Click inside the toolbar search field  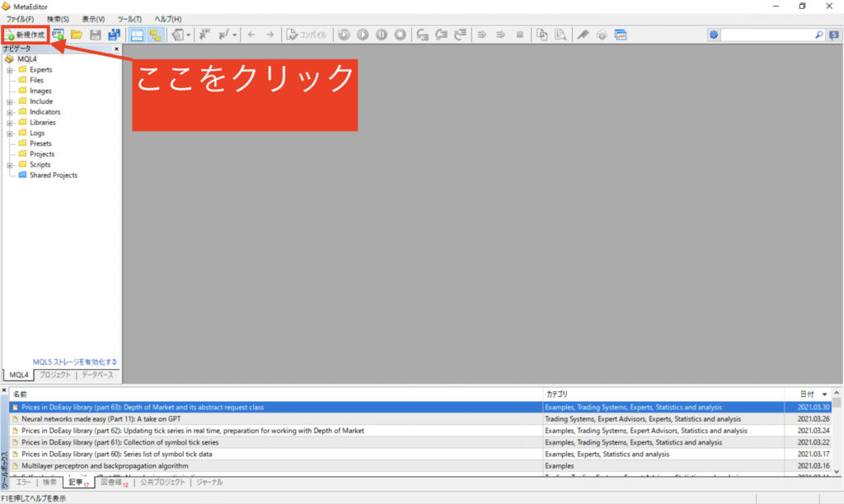coord(767,35)
